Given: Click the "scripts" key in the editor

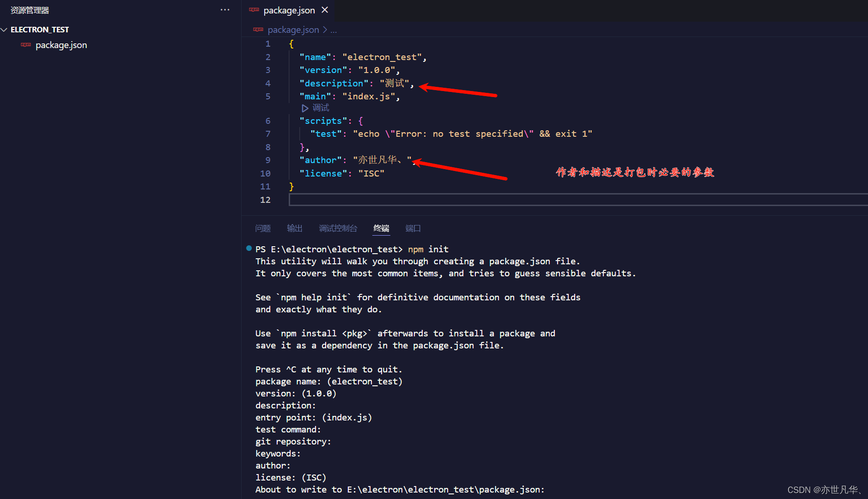Looking at the screenshot, I should click(x=323, y=121).
